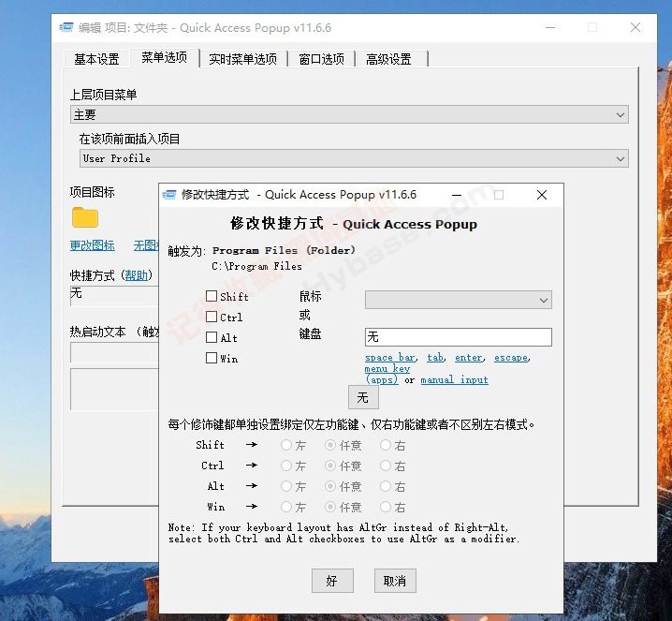Select the 任意 radio for Shift

click(x=330, y=445)
